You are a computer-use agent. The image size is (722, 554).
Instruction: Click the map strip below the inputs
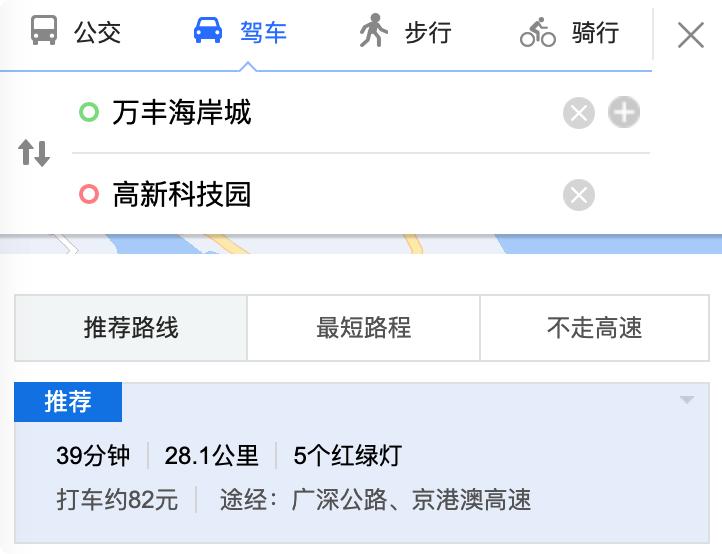click(x=361, y=244)
